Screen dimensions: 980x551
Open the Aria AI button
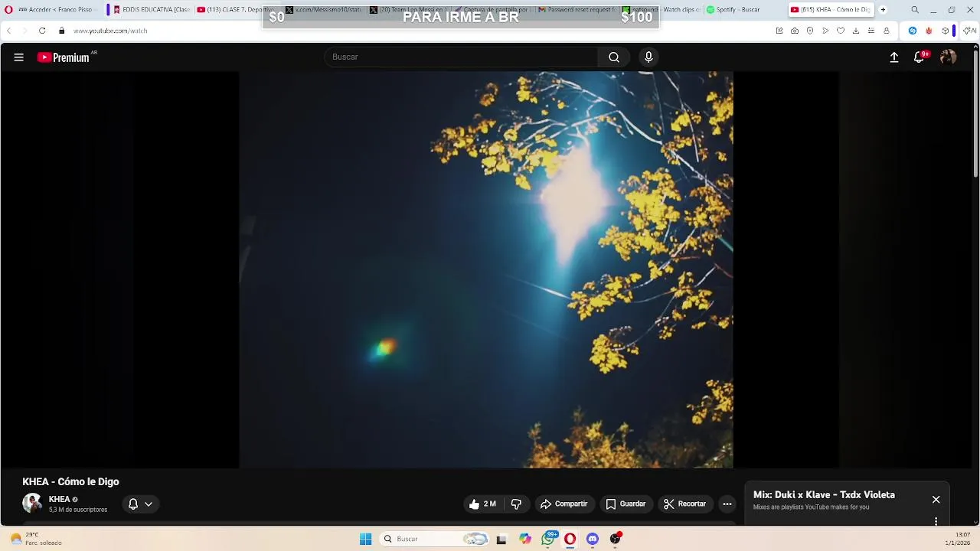pos(969,31)
